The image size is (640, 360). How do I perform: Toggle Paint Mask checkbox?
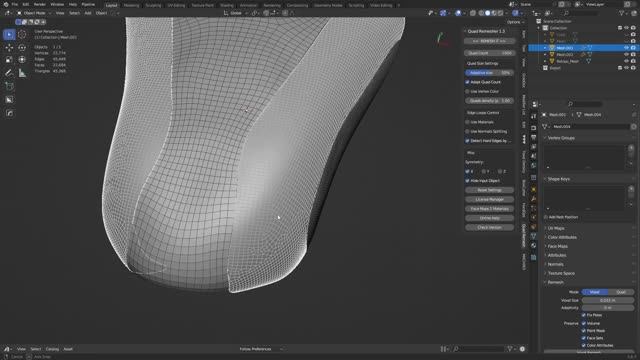(x=584, y=331)
